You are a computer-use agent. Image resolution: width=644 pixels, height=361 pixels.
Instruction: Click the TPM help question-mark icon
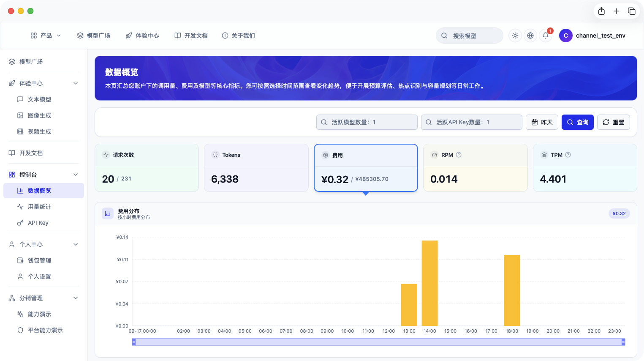568,155
